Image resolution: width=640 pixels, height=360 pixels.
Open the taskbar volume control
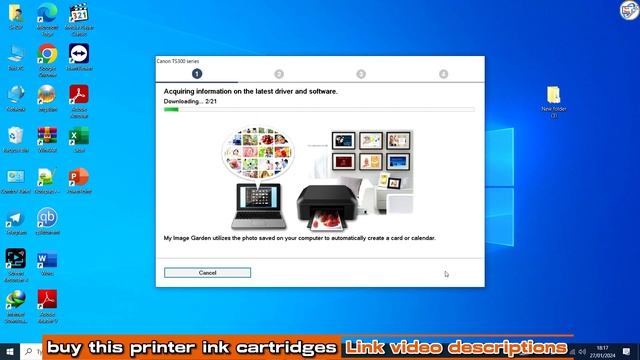(582, 352)
